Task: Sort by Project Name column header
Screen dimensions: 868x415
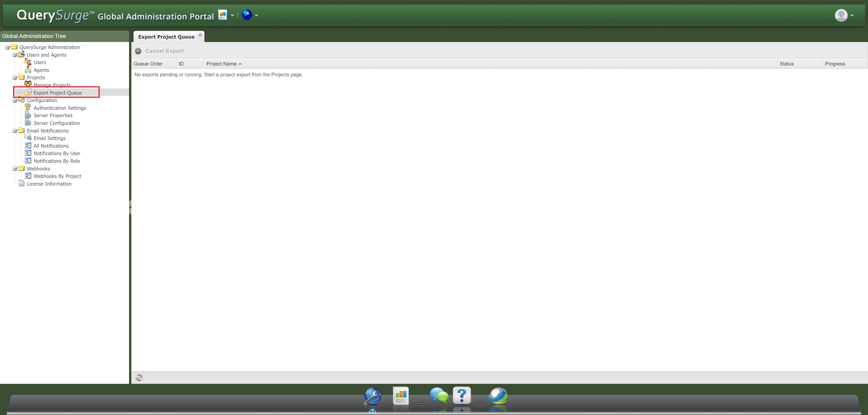Action: 221,64
